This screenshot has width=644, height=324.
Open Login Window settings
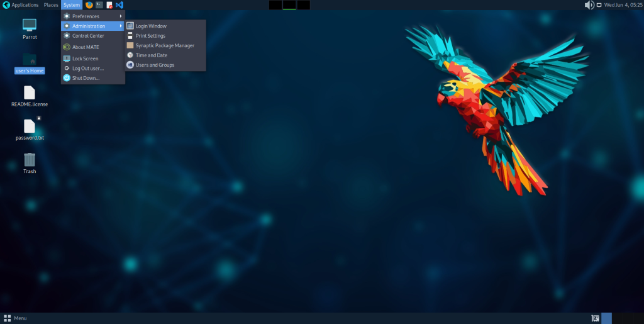[165, 26]
